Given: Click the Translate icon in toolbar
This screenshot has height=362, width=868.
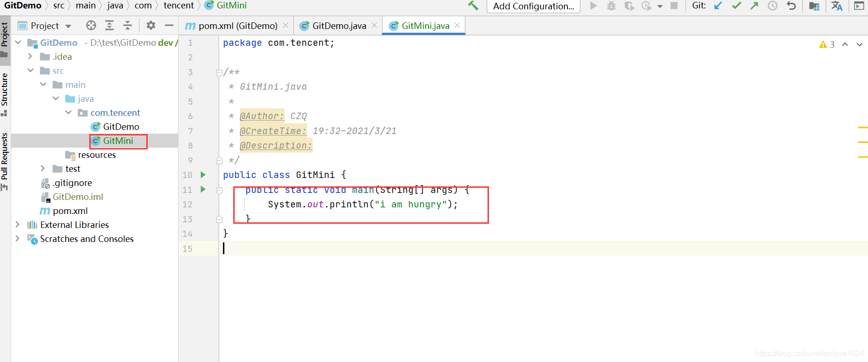Looking at the screenshot, I should (837, 6).
